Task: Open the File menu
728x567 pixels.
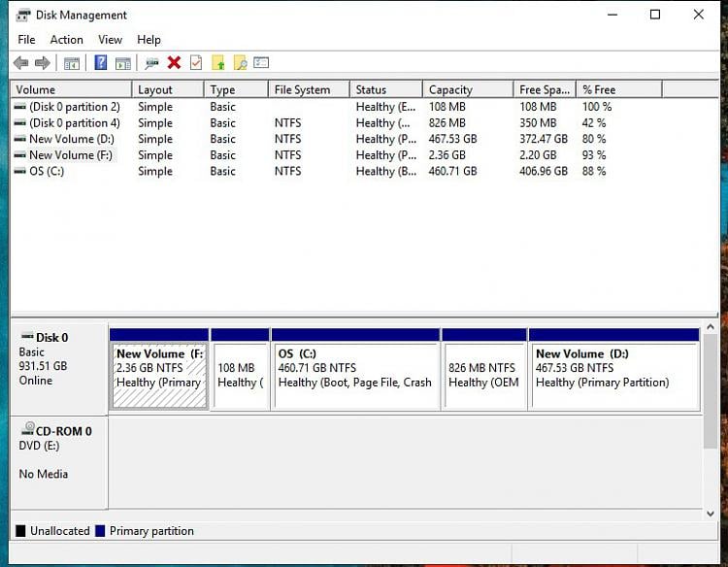Action: coord(26,40)
